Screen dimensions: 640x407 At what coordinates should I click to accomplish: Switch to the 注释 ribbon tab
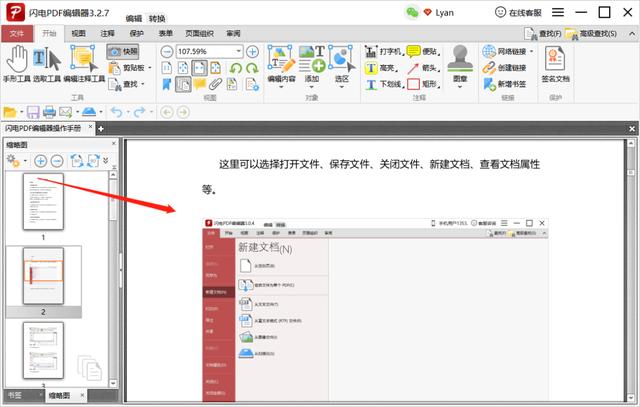tap(107, 34)
